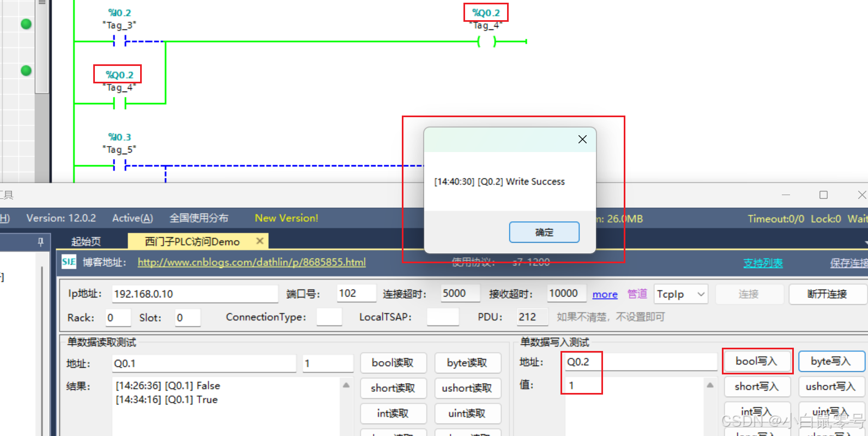Click the bool读取 button
The image size is (868, 436).
pyautogui.click(x=393, y=363)
